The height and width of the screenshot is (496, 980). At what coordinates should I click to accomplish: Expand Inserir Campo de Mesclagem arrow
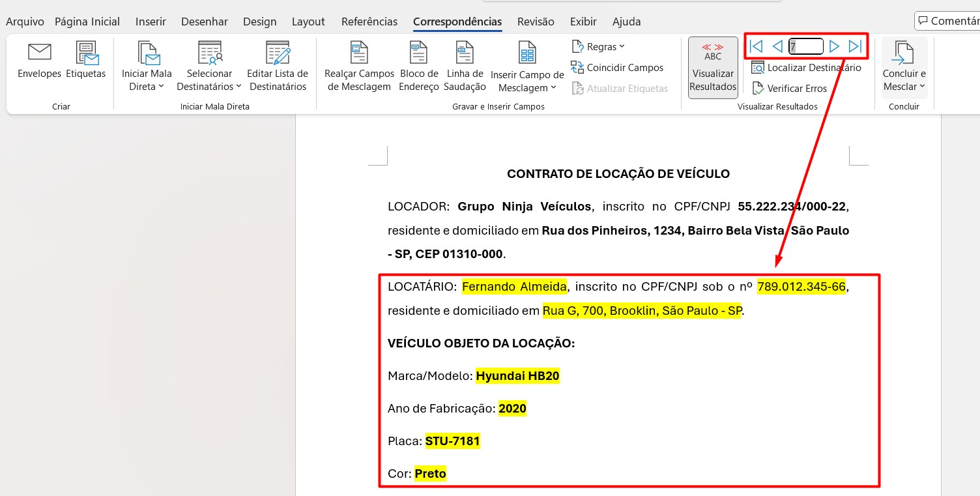click(553, 87)
